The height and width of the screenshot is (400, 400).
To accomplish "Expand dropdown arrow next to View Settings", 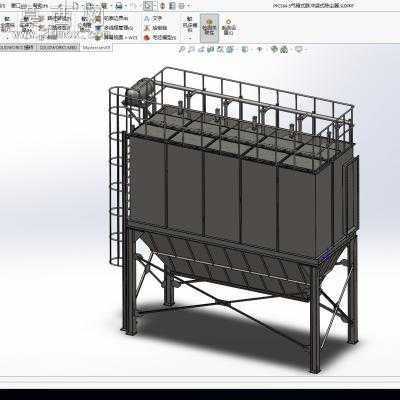I will click(x=305, y=50).
